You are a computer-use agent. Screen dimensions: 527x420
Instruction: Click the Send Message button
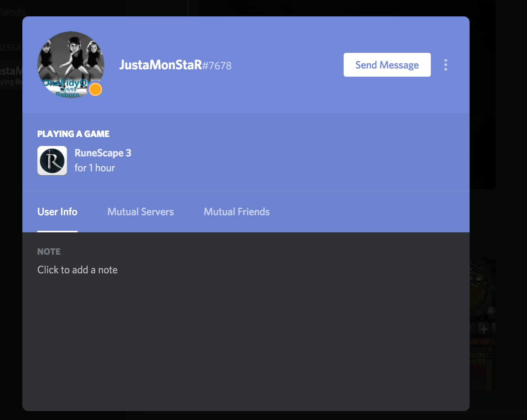(x=387, y=65)
